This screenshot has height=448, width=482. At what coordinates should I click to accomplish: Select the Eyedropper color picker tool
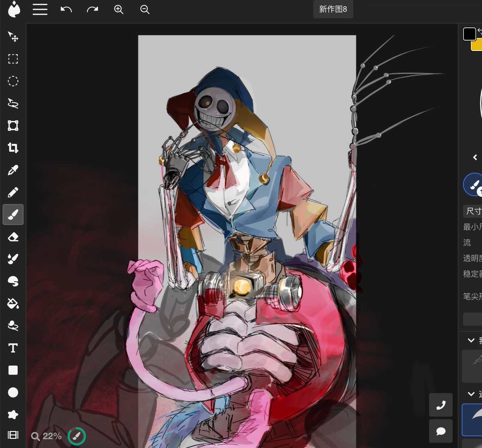coord(13,170)
